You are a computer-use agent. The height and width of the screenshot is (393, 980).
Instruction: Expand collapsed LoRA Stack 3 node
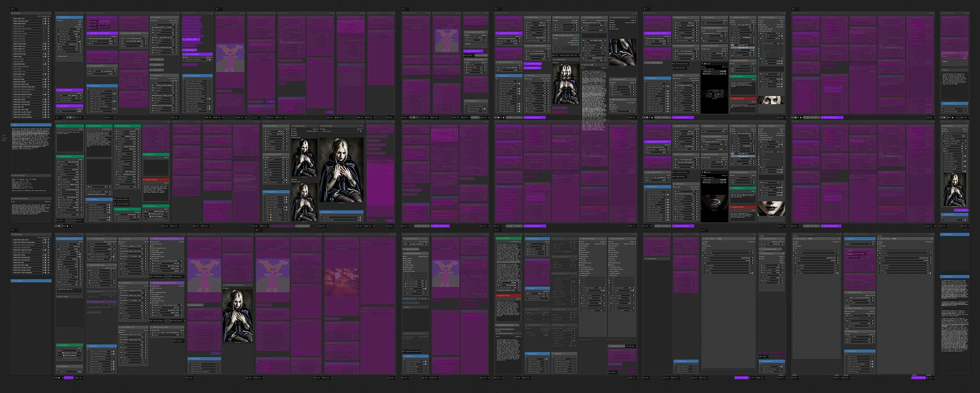[x=157, y=65]
